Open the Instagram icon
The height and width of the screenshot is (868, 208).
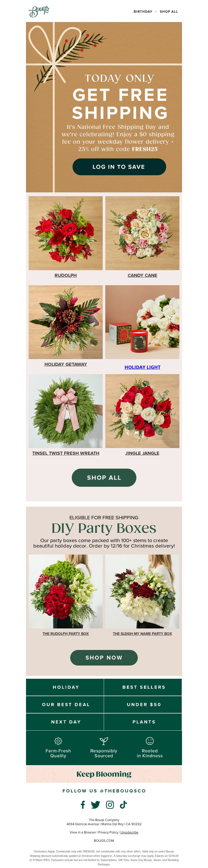tap(110, 805)
